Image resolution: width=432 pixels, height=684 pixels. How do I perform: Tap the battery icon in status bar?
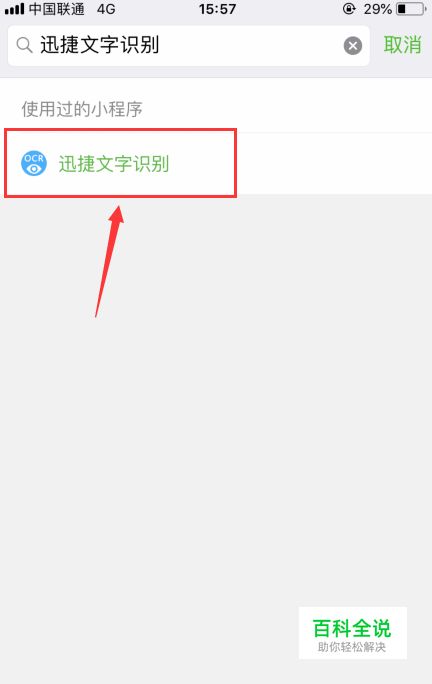411,9
